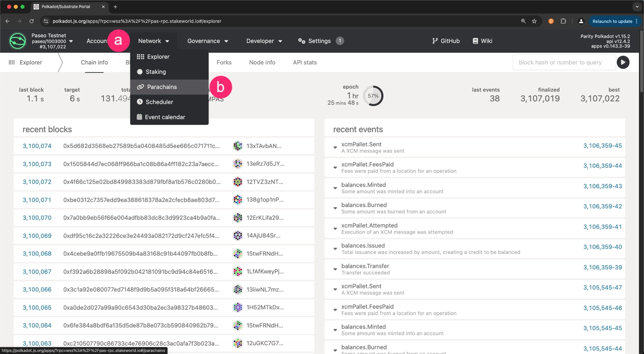This screenshot has height=354, width=644.
Task: Click the Paseo Testnet chain logo
Action: (x=18, y=41)
